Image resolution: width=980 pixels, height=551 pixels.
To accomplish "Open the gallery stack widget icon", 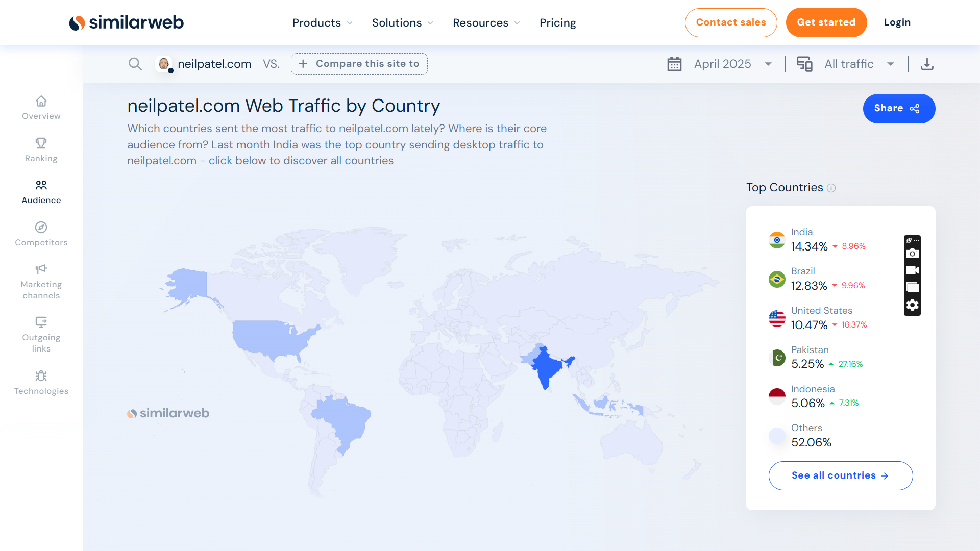I will click(x=912, y=287).
